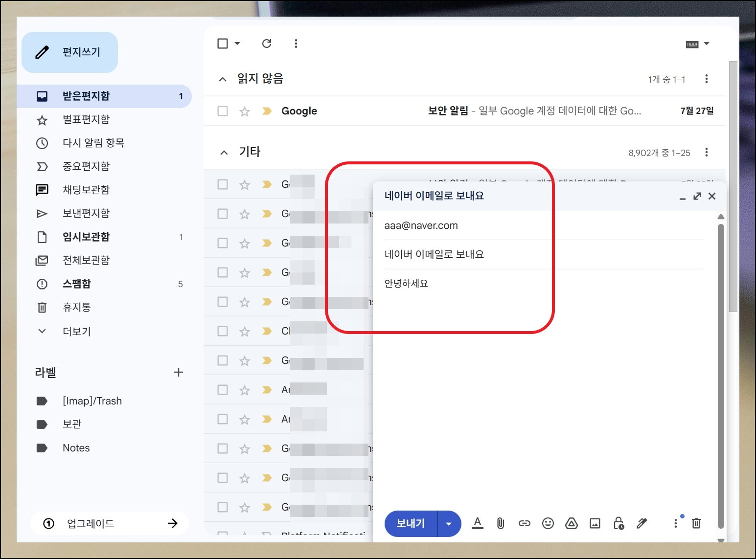Image resolution: width=756 pixels, height=559 pixels.
Task: Open 읽지 않음 section options menu
Action: click(x=707, y=79)
